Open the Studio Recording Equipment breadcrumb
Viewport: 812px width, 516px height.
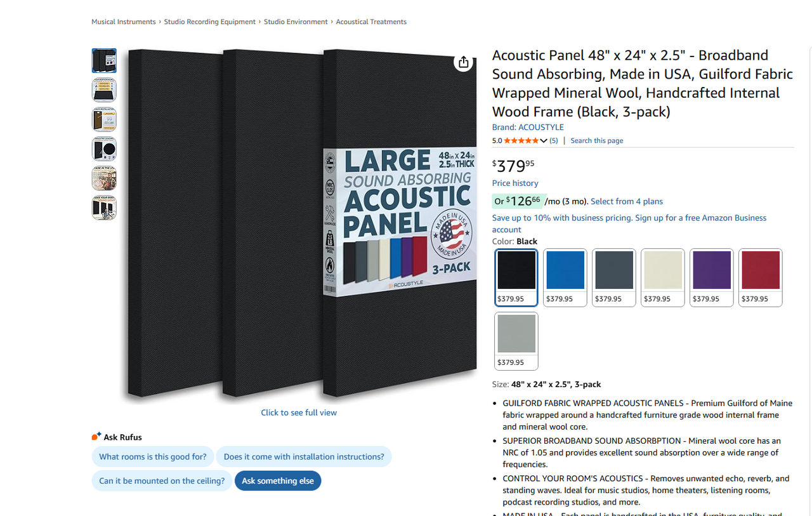[210, 22]
